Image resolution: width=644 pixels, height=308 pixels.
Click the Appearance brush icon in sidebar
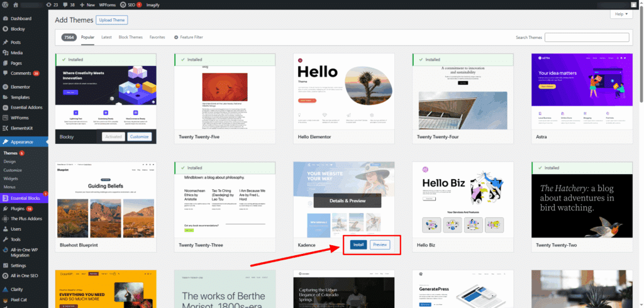[5, 141]
